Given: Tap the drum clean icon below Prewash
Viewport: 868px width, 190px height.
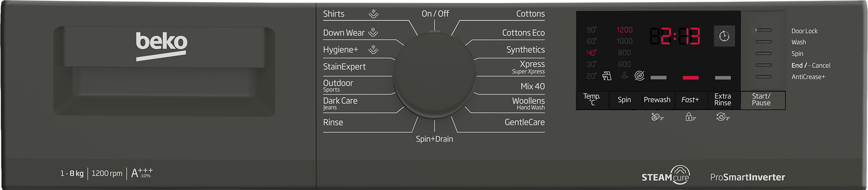Looking at the screenshot, I should pos(657,117).
